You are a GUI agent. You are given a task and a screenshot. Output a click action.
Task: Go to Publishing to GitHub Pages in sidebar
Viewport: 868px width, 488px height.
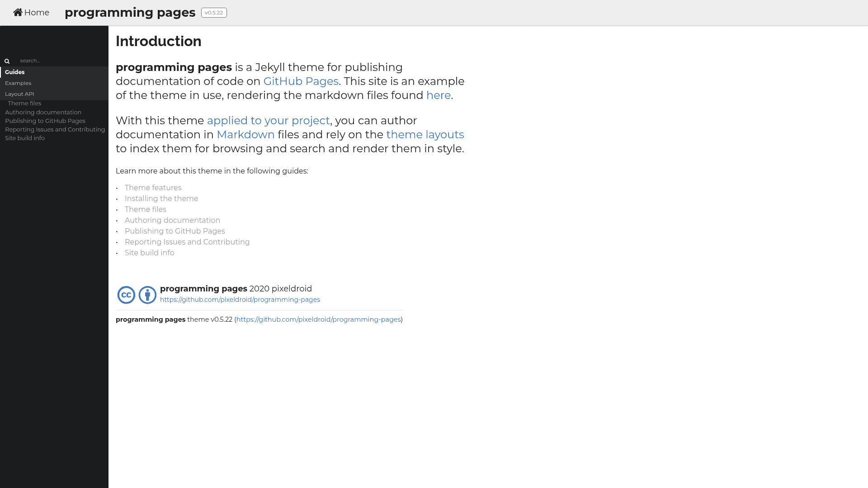(45, 121)
